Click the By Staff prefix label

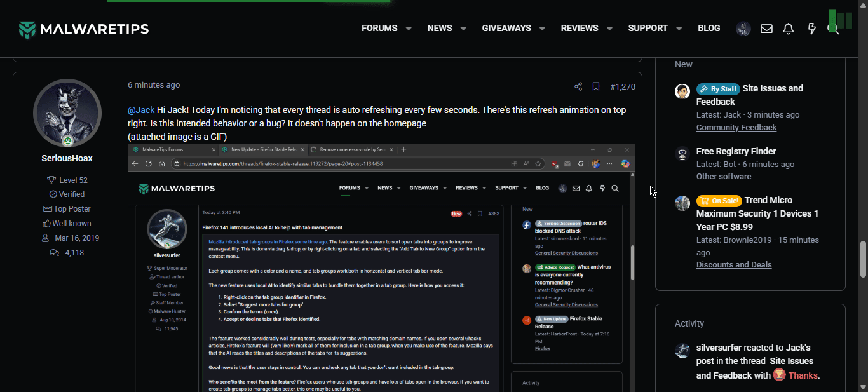718,89
